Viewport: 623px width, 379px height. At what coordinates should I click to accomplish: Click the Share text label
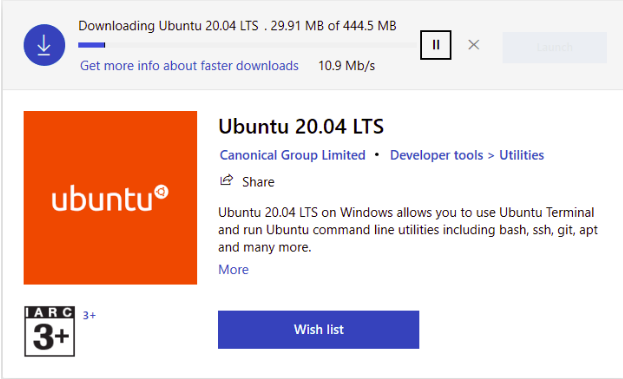pyautogui.click(x=258, y=182)
